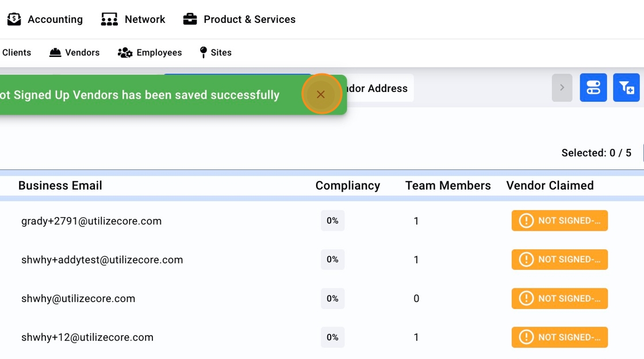Open the shwhy+addytest@utilizecore.com email
644x359 pixels.
click(102, 260)
